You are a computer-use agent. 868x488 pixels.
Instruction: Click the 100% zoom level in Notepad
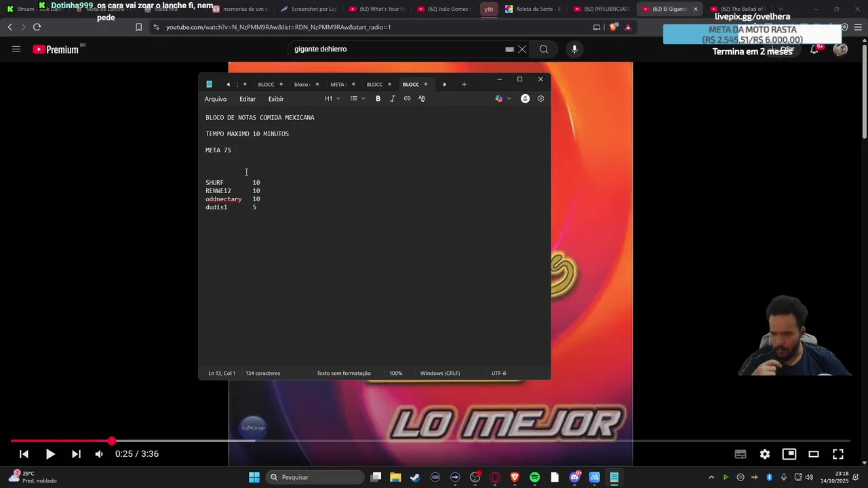(x=396, y=373)
